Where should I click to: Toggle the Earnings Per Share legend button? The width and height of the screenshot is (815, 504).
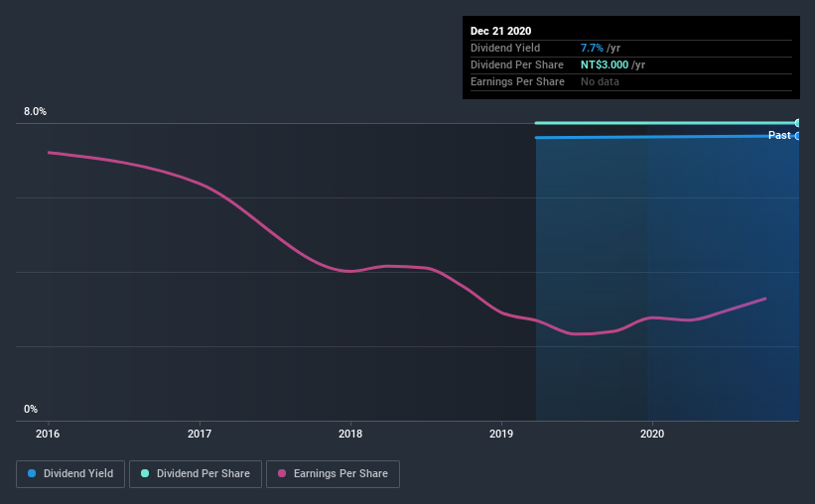coord(333,474)
